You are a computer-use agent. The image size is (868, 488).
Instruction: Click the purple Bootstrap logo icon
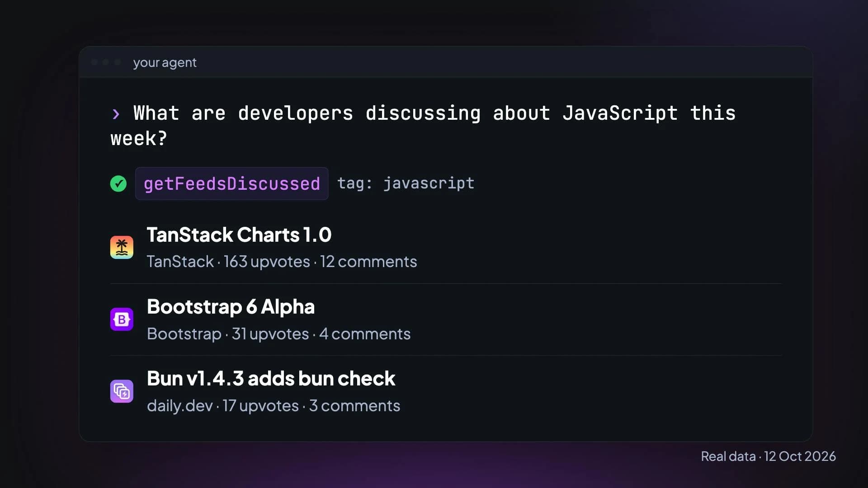point(122,319)
